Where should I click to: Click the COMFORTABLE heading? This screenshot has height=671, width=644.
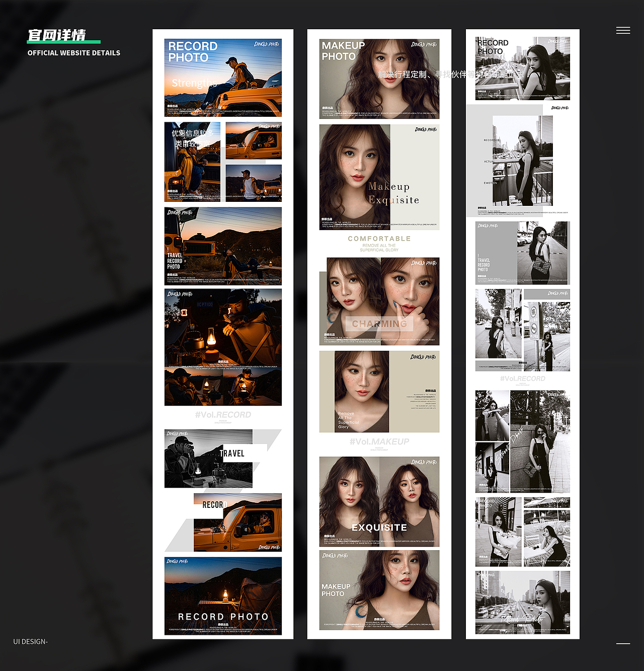click(379, 239)
